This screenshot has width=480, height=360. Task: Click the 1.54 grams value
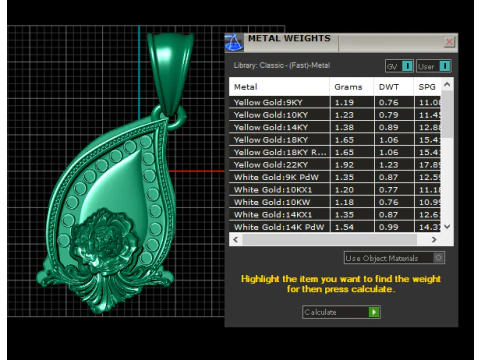coord(344,227)
